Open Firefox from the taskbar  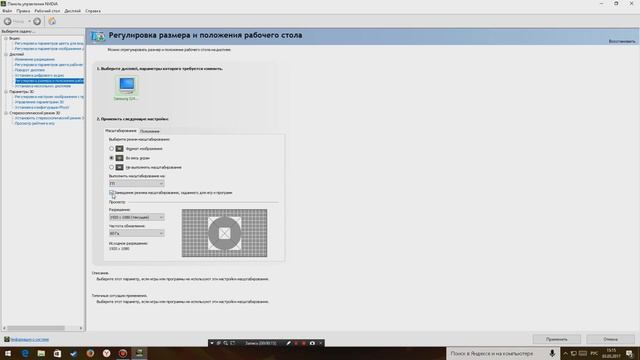90,353
